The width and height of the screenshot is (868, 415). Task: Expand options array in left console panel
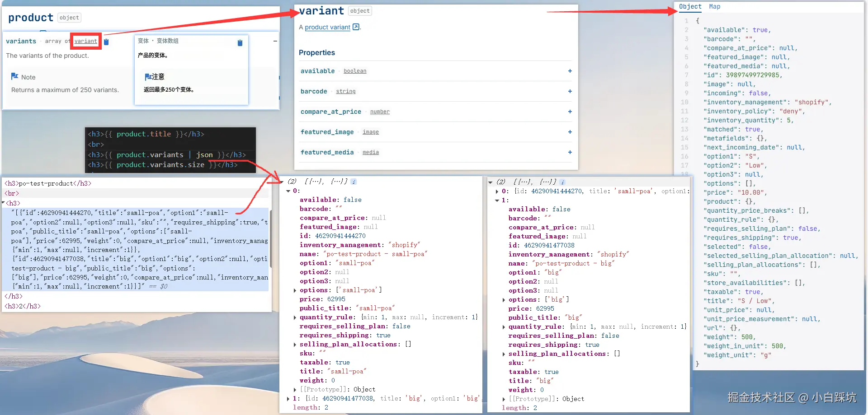(295, 290)
